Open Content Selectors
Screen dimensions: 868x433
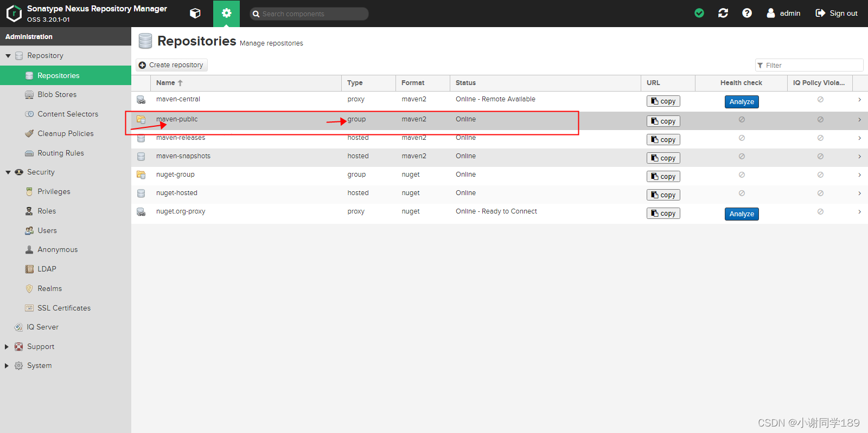click(68, 114)
